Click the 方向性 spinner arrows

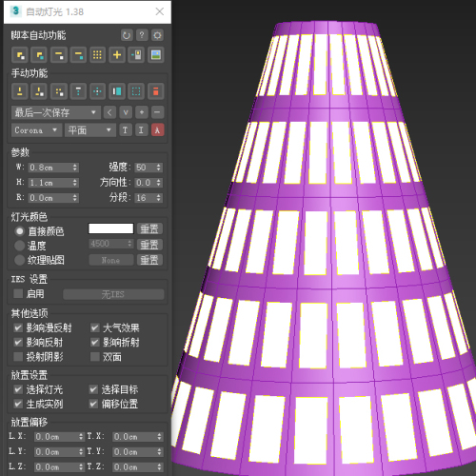tap(159, 183)
